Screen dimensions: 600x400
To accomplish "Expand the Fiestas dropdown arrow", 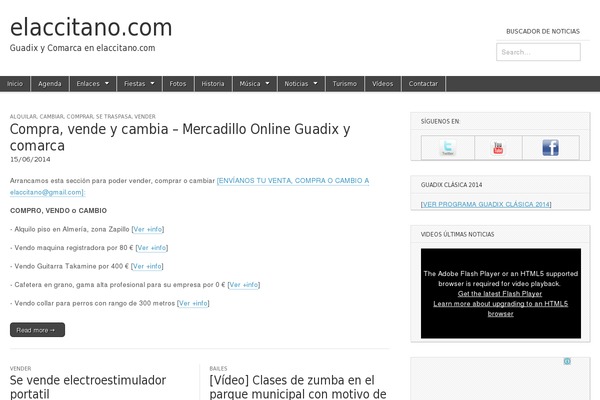I will pyautogui.click(x=152, y=83).
